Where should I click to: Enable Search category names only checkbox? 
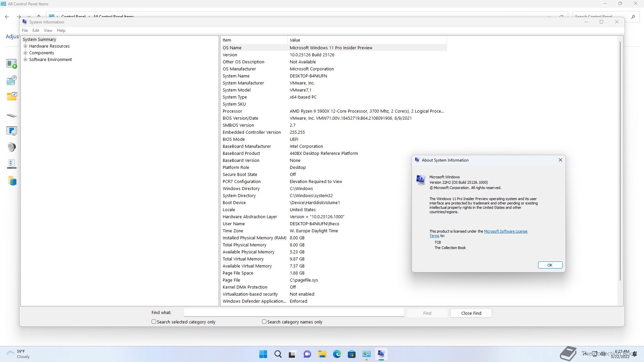[x=264, y=322]
